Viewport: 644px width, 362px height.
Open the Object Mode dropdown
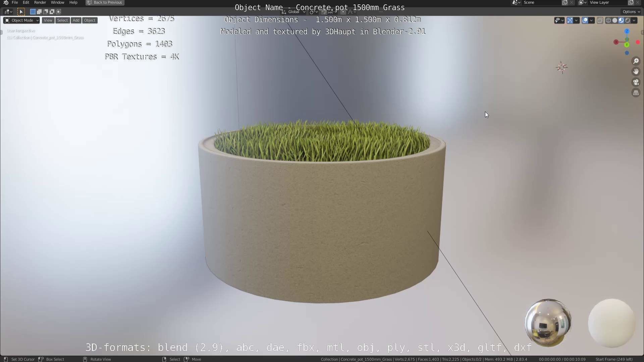point(21,20)
